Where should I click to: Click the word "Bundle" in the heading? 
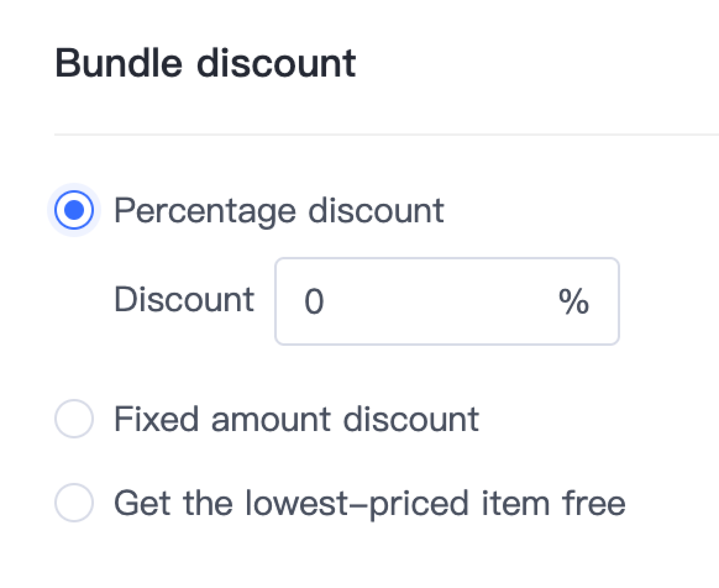(119, 63)
